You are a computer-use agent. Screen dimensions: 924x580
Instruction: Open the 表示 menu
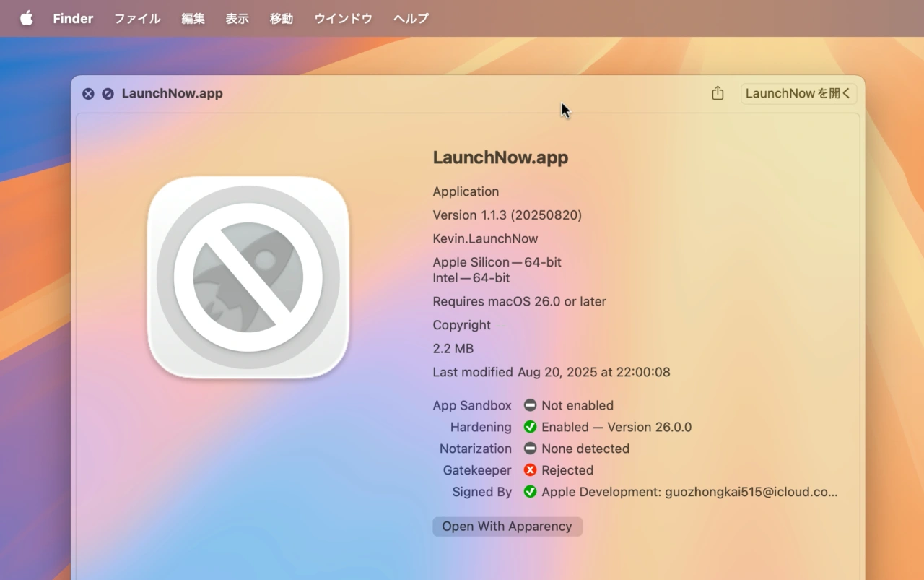[x=237, y=18]
